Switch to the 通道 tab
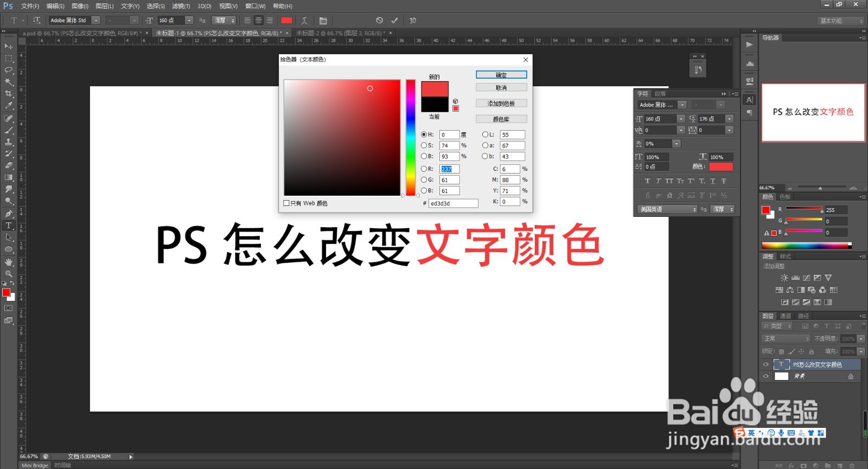Screen dimensions: 868x469 click(x=786, y=316)
